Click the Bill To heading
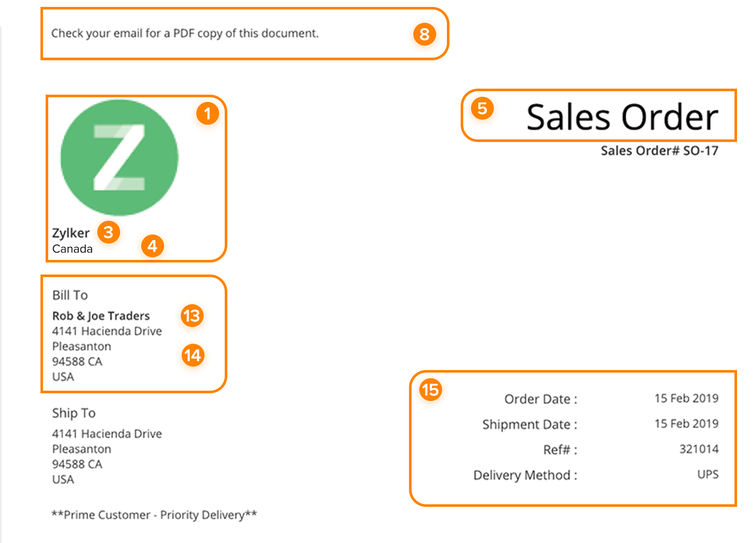 coord(70,295)
